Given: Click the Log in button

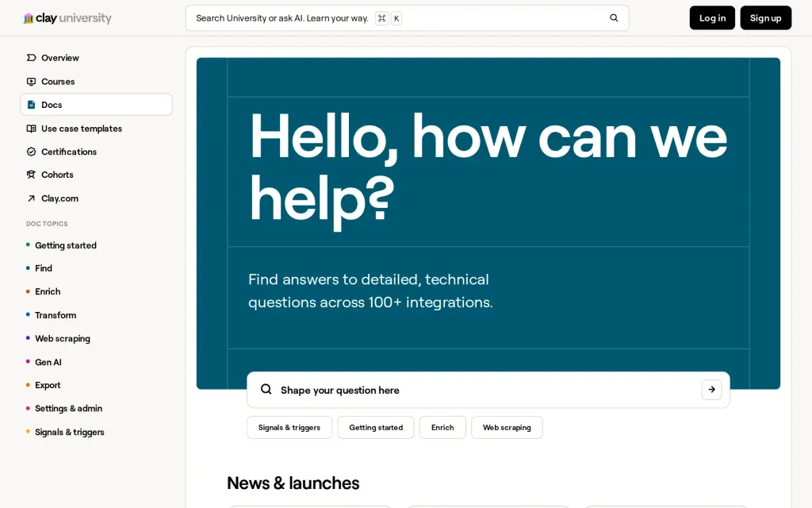Looking at the screenshot, I should tap(712, 18).
